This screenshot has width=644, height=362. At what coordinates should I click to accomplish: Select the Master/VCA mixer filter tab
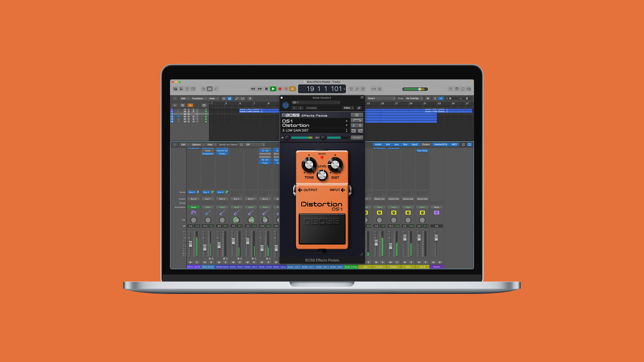point(441,144)
